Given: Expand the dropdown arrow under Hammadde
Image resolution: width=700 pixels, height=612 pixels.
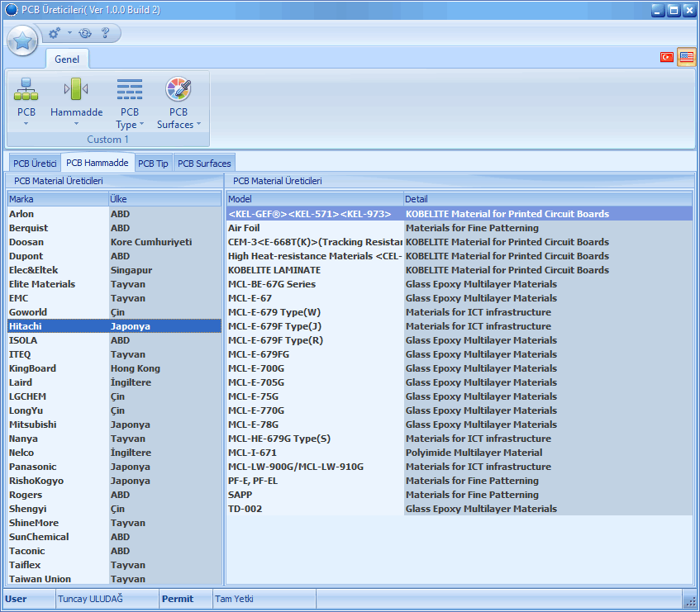Looking at the screenshot, I should [x=76, y=124].
